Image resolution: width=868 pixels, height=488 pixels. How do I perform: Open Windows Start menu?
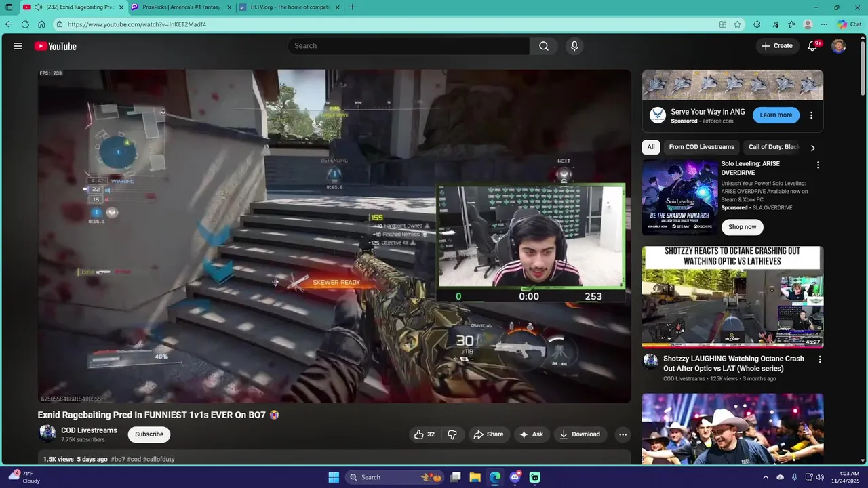334,477
